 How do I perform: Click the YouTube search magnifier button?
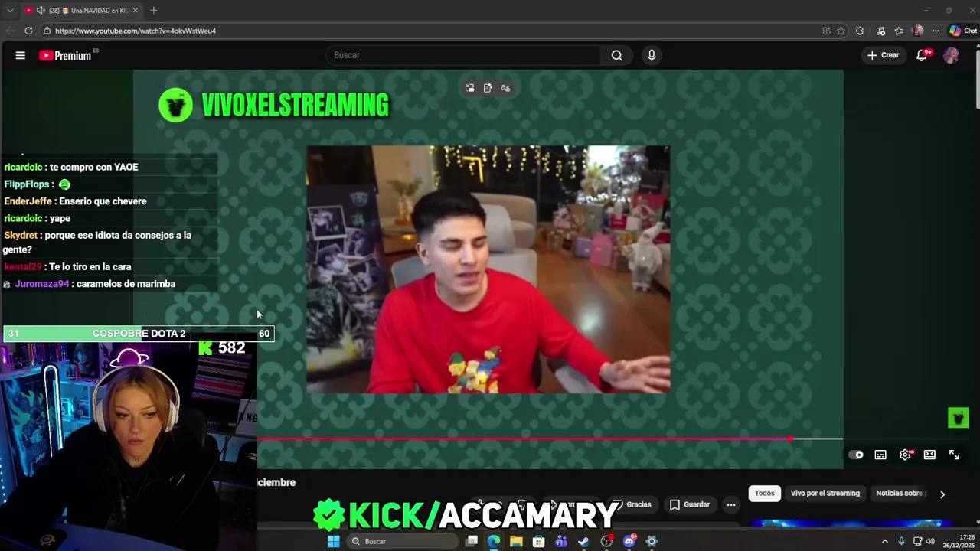(x=616, y=55)
